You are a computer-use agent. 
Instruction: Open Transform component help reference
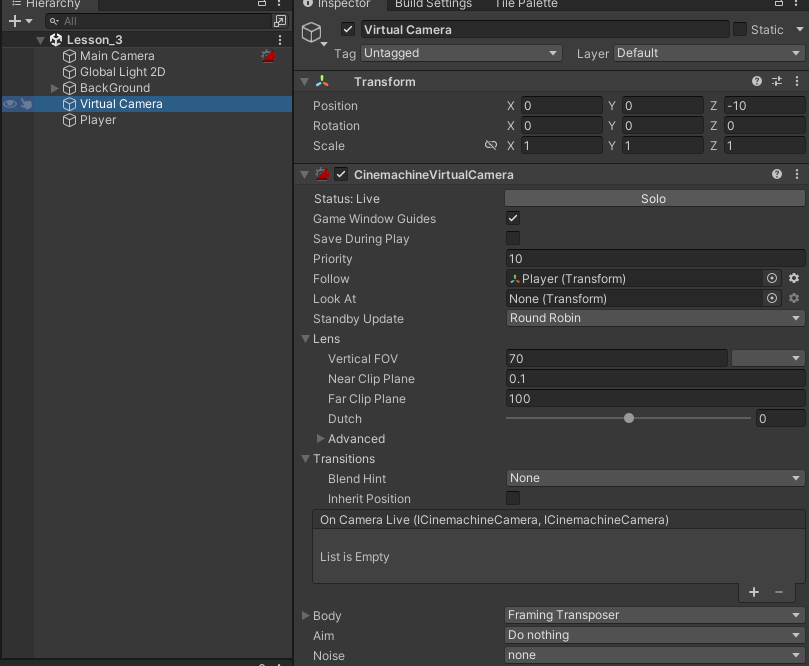click(756, 81)
